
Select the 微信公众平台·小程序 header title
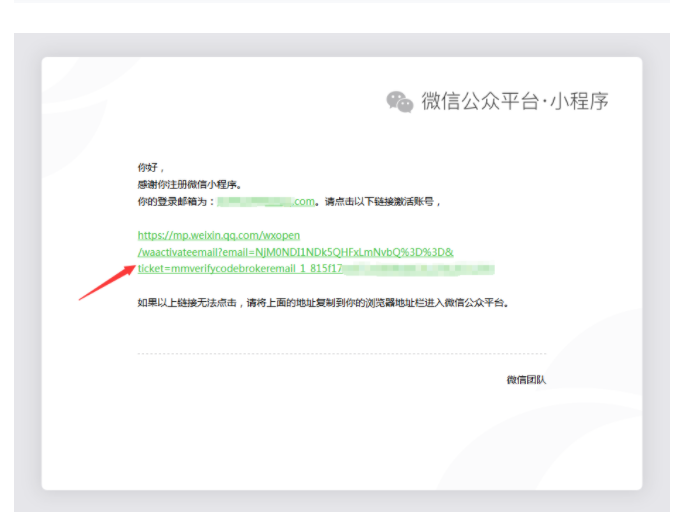(514, 101)
